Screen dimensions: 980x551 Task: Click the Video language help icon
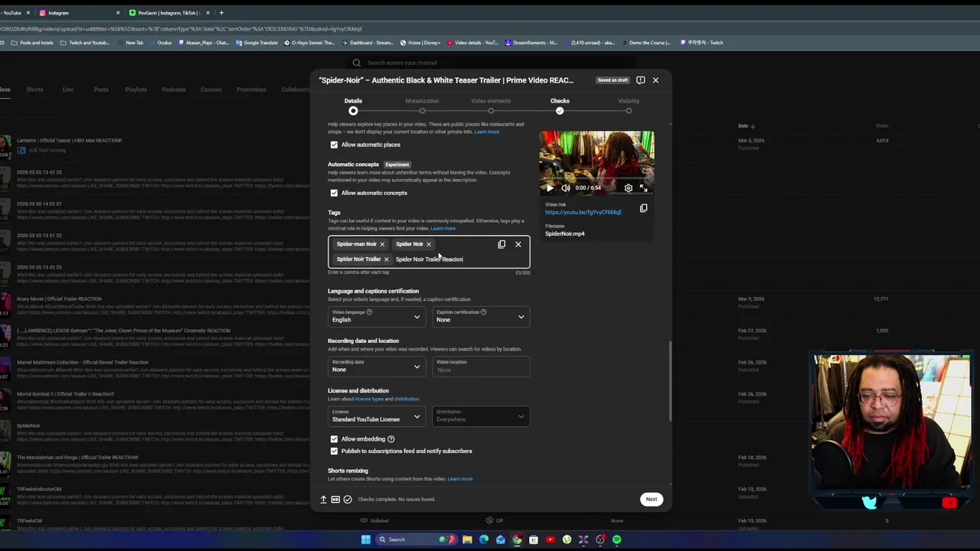[x=369, y=312]
